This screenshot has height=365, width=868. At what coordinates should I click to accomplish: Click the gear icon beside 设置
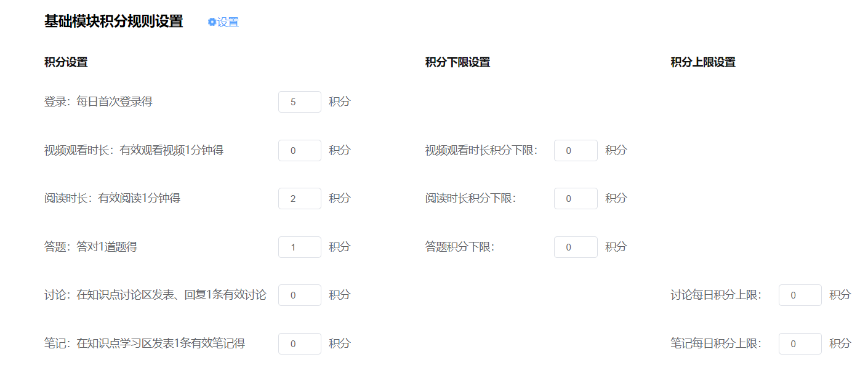coord(212,22)
